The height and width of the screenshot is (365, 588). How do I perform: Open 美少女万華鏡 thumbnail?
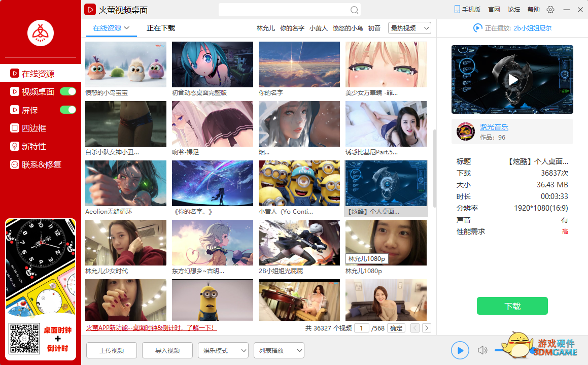[x=386, y=64]
